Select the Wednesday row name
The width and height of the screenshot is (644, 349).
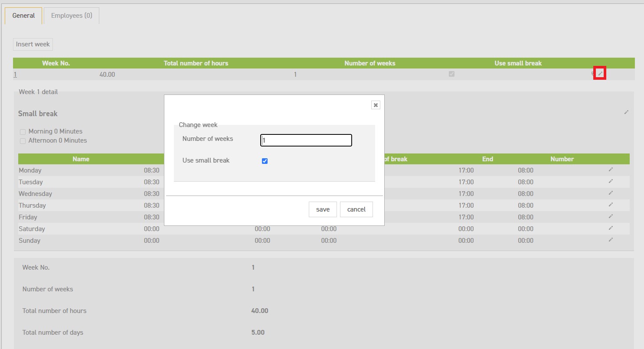(x=36, y=194)
